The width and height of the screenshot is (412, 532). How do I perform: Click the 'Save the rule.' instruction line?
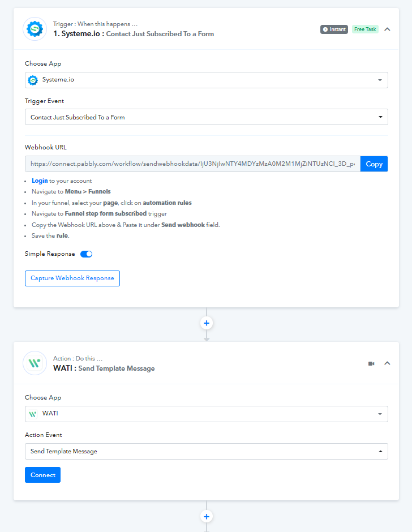(x=50, y=235)
